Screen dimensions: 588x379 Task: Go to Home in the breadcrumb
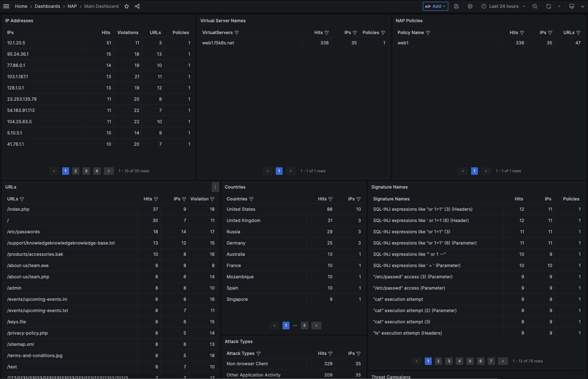tap(21, 6)
